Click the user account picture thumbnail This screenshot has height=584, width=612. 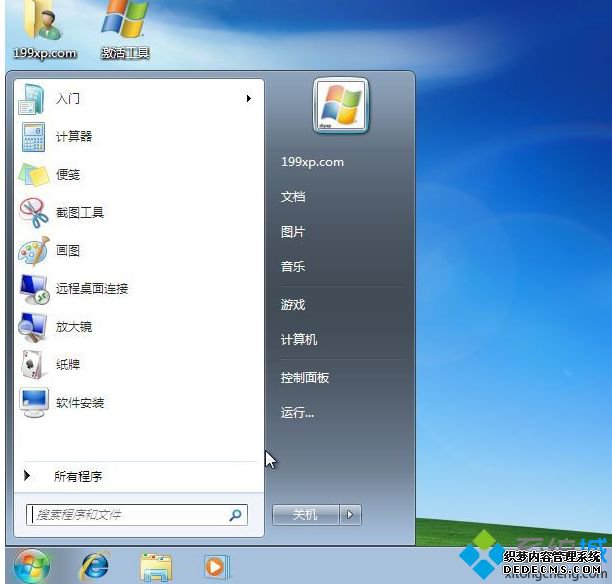coord(341,105)
